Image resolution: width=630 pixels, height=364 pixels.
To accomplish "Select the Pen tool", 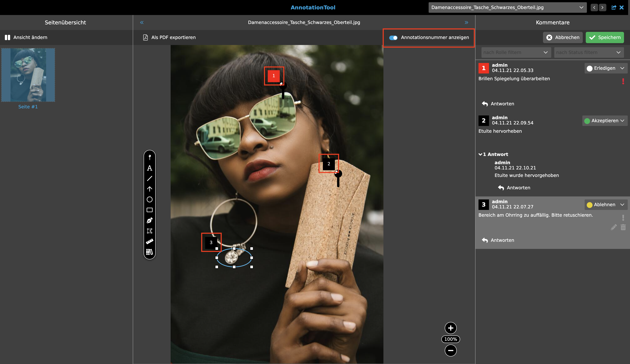I will pos(149,220).
